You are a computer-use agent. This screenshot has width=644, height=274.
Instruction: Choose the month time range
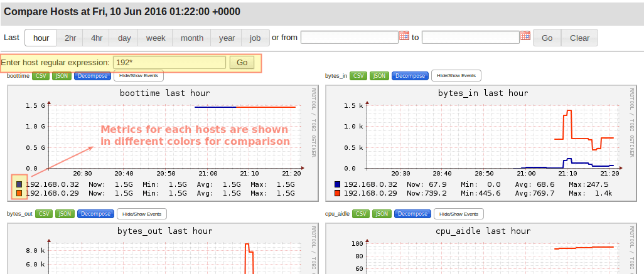(191, 38)
